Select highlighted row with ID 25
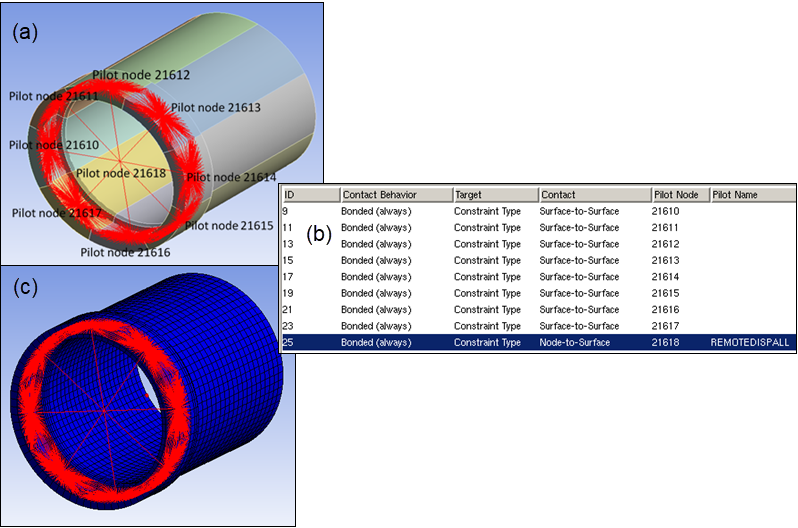 coord(538,342)
